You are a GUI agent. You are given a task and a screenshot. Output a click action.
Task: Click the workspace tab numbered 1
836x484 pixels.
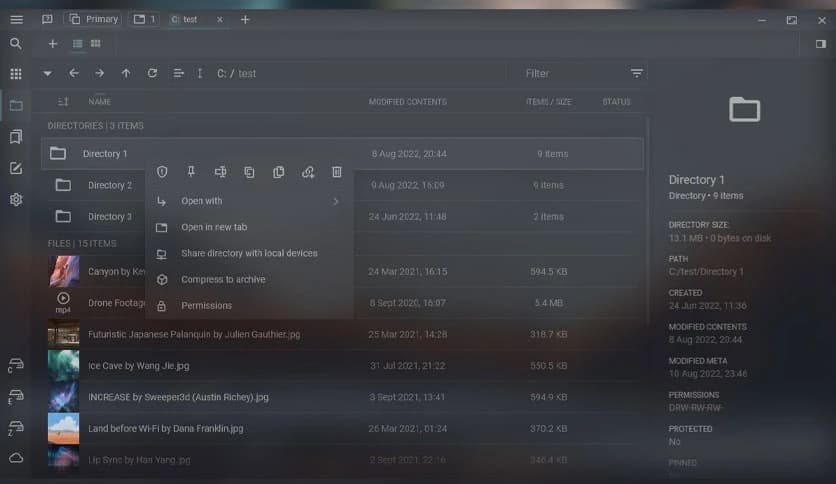pyautogui.click(x=144, y=20)
